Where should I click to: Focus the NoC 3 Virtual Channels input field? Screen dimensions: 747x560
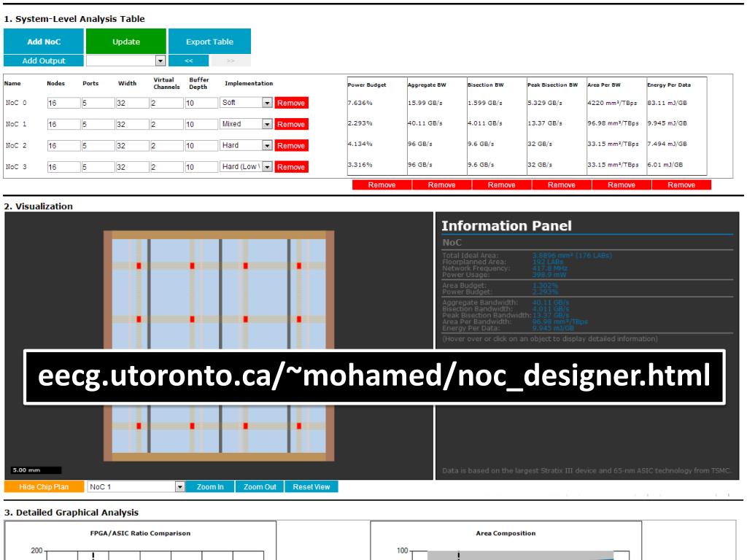tap(167, 167)
